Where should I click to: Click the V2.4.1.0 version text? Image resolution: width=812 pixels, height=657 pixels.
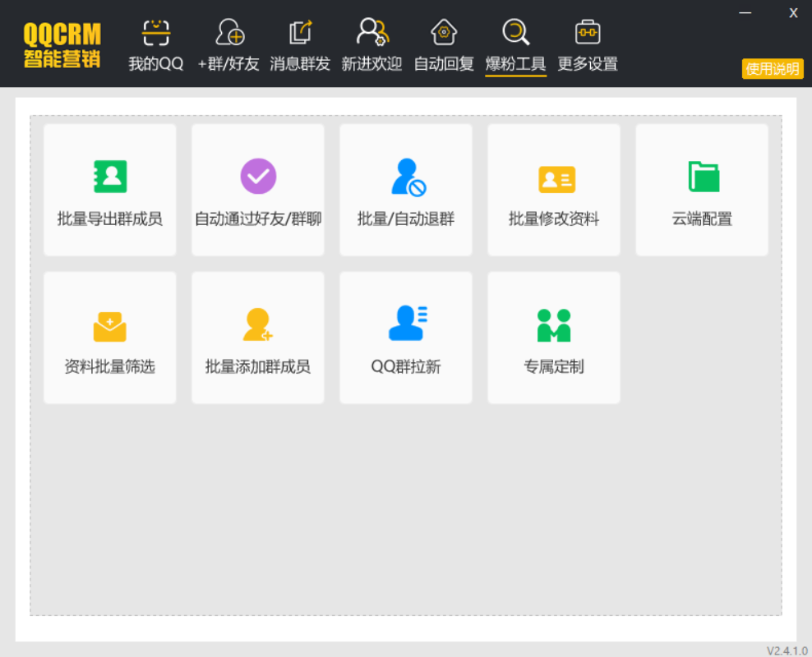pyautogui.click(x=787, y=650)
